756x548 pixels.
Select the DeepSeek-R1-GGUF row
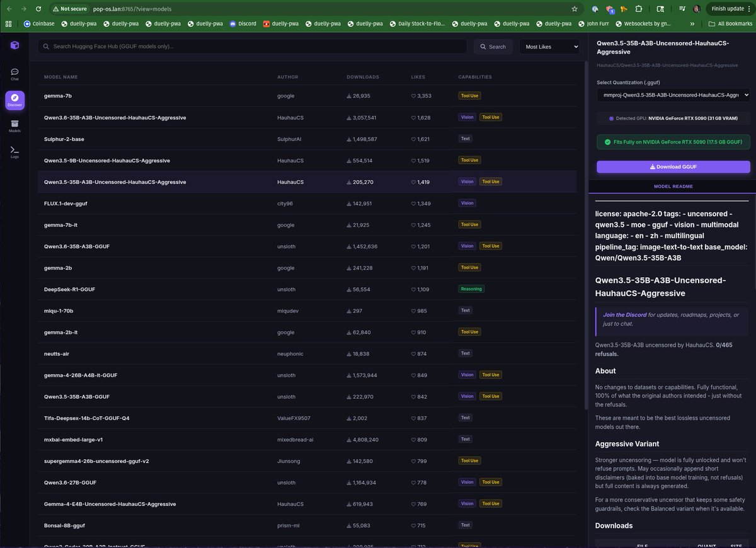[307, 289]
